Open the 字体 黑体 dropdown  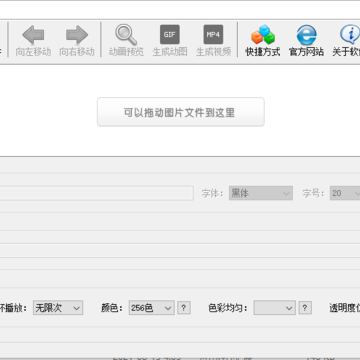point(261,193)
